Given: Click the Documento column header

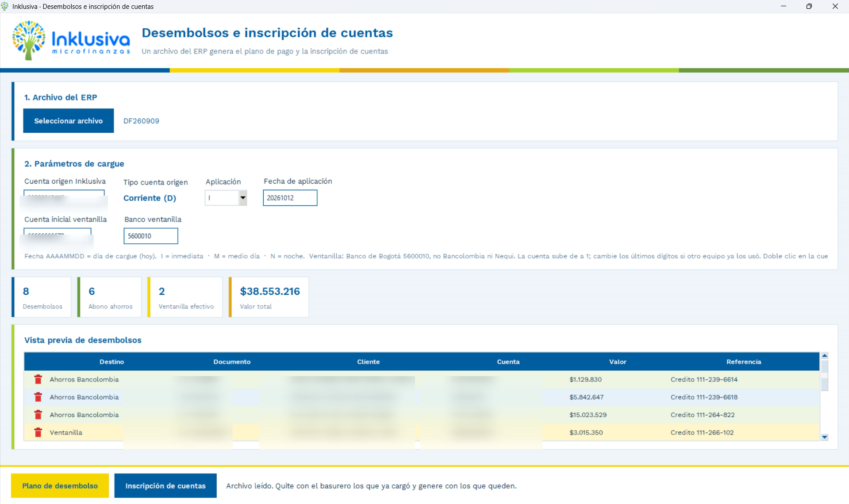Looking at the screenshot, I should 232,362.
